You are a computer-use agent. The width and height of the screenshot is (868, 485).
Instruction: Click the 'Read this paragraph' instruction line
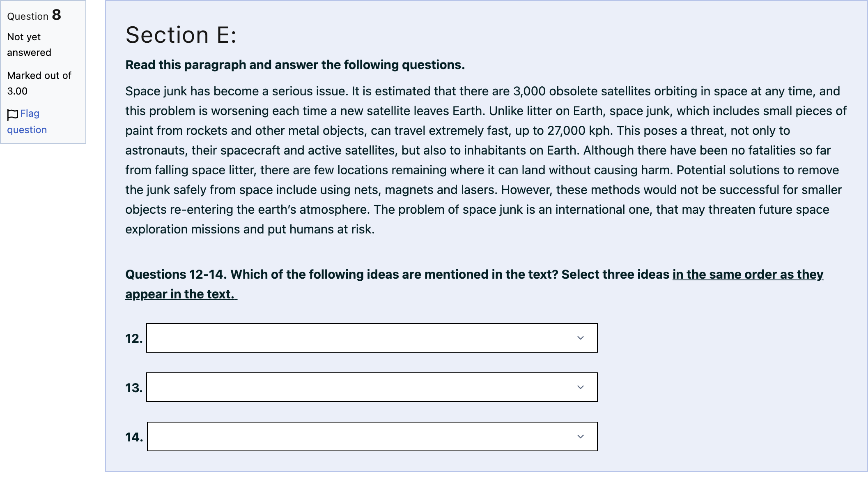(x=295, y=65)
